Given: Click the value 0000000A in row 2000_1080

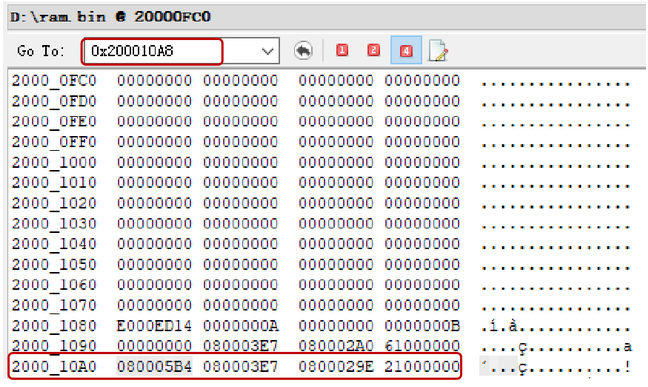Looking at the screenshot, I should tap(241, 326).
